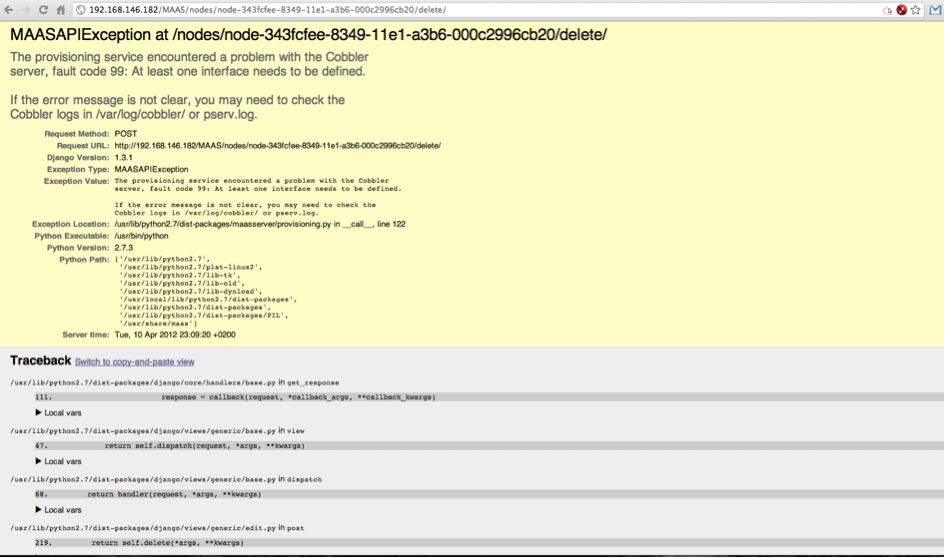Click the Request Method value POST
Image resolution: width=945 pixels, height=558 pixels.
coord(126,134)
